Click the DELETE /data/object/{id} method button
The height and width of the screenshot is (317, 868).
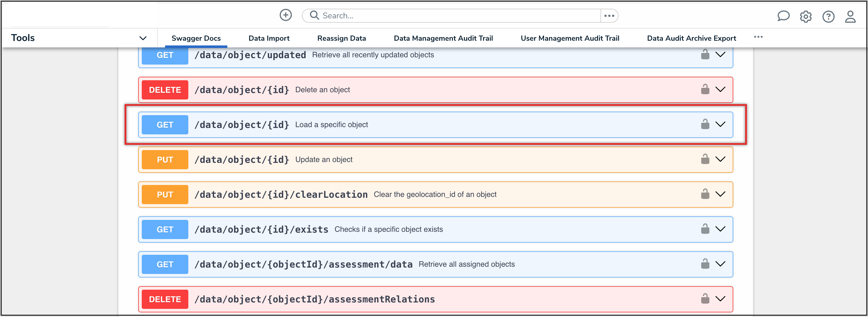[x=165, y=90]
